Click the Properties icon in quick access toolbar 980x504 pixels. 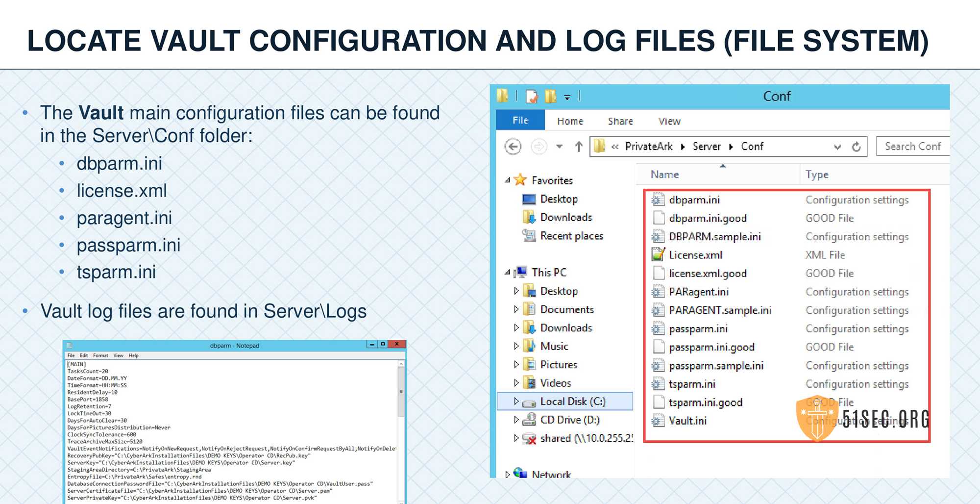tap(532, 96)
